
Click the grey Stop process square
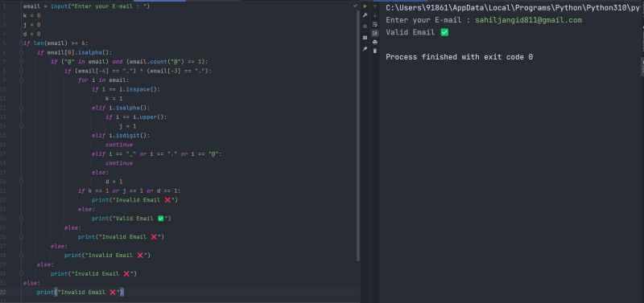[x=365, y=27]
